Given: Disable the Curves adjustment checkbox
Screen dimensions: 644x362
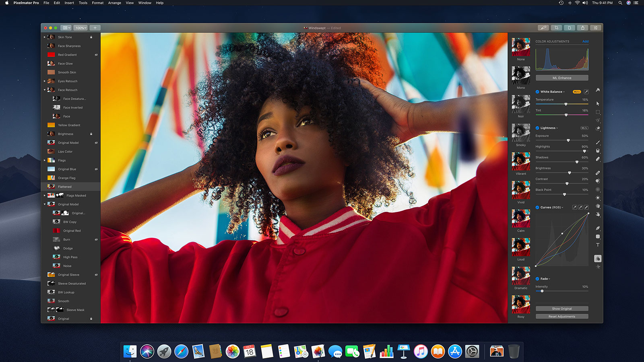Looking at the screenshot, I should point(537,208).
